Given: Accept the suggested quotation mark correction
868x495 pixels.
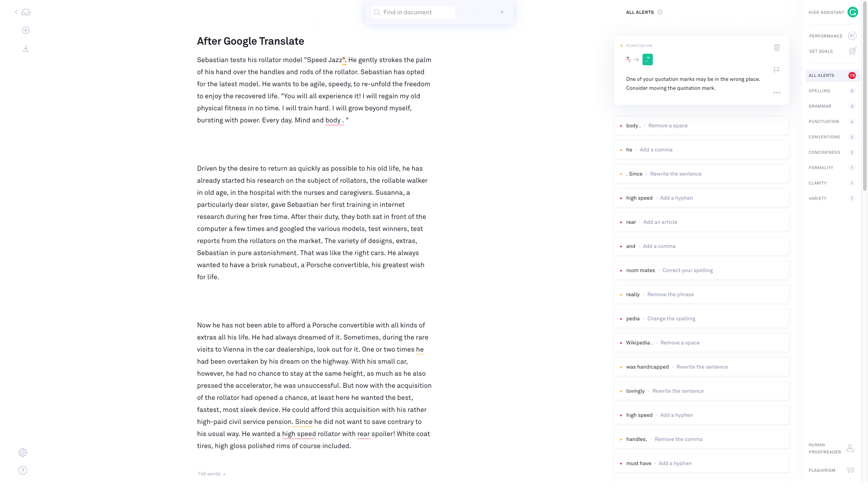Looking at the screenshot, I should tap(647, 59).
